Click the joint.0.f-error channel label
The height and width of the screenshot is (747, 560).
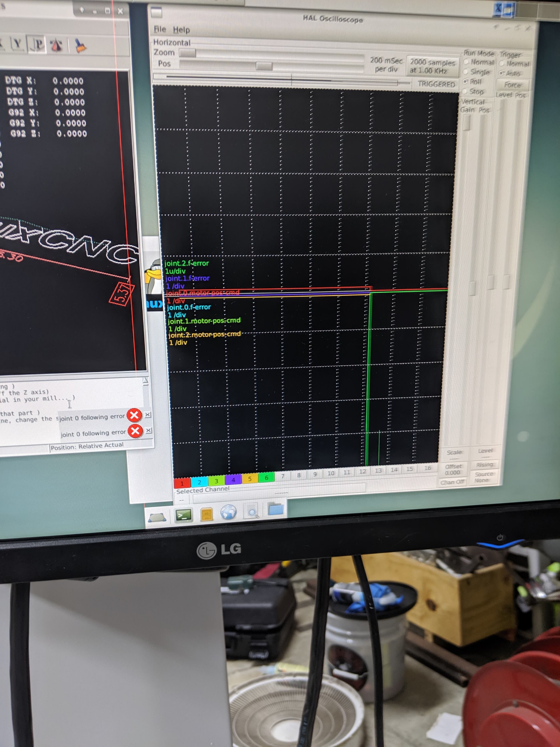click(x=189, y=307)
